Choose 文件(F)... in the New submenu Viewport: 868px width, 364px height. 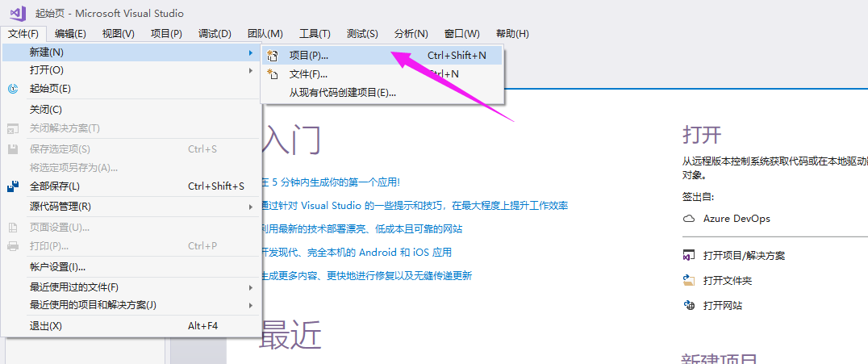[x=382, y=73]
